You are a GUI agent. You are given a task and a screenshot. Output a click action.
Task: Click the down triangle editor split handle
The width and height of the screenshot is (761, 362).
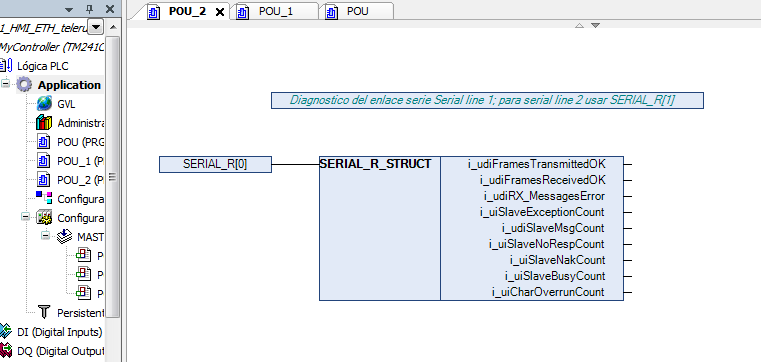(x=596, y=25)
